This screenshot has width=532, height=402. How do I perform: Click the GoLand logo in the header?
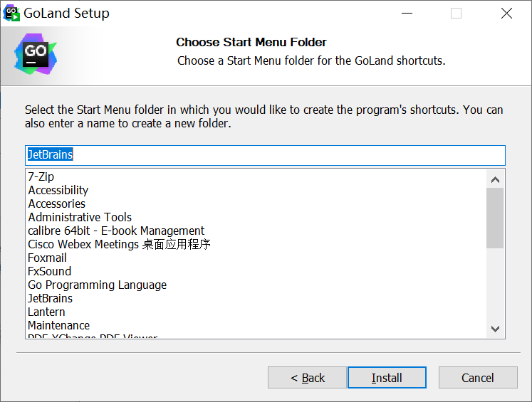click(x=36, y=54)
